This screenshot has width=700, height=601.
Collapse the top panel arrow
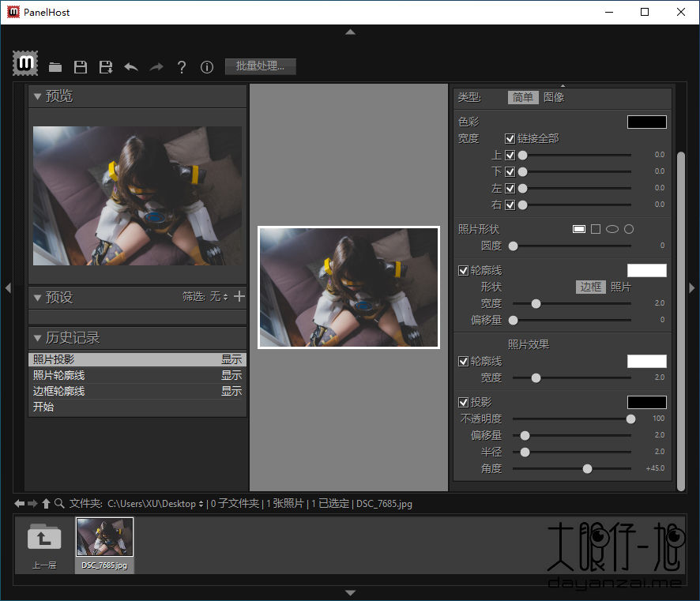tap(351, 32)
